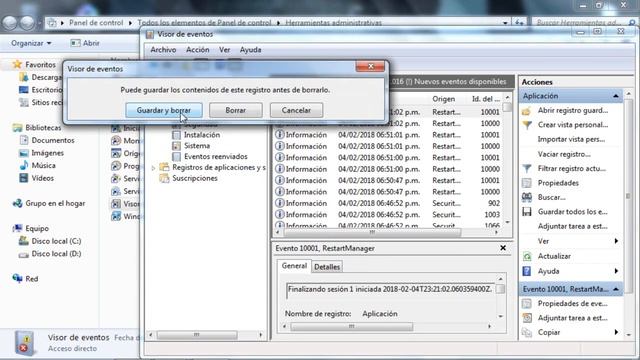The image size is (640, 360).
Task: Click Bibliotecas icon in Explorer sidebar
Action: [x=17, y=128]
